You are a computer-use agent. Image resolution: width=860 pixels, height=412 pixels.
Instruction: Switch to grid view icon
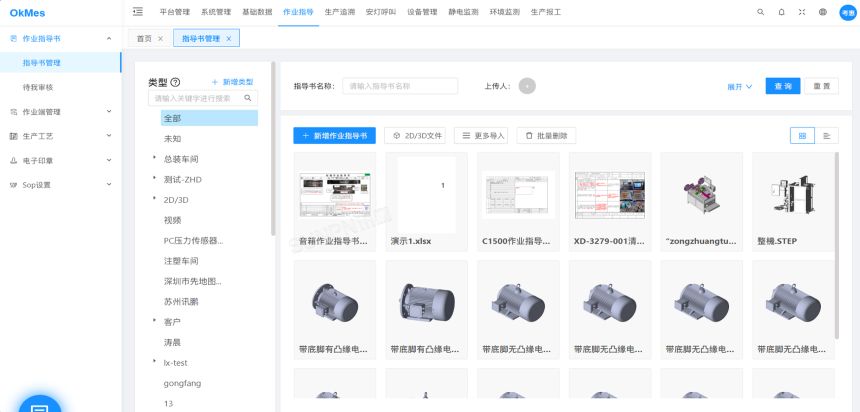point(802,136)
